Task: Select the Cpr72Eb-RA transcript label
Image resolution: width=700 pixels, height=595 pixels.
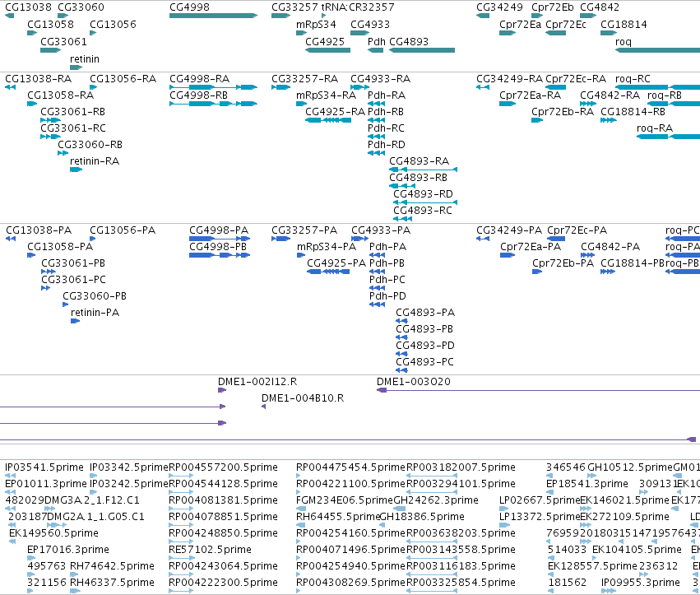Action: point(563,112)
